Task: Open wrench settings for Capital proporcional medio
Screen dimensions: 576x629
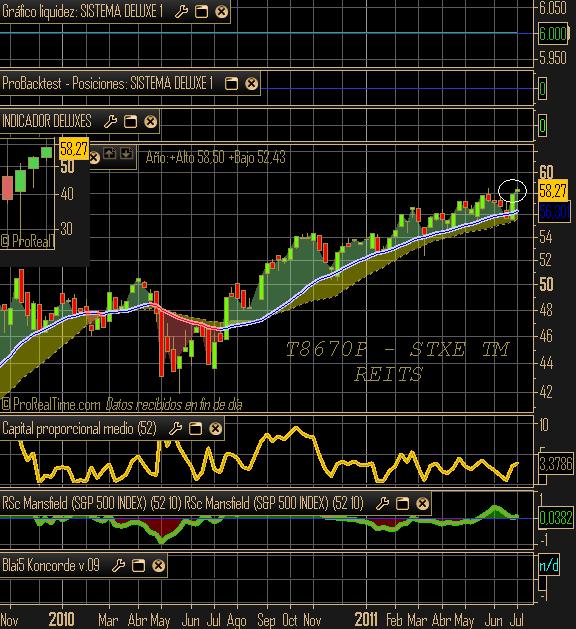Action: click(x=175, y=428)
